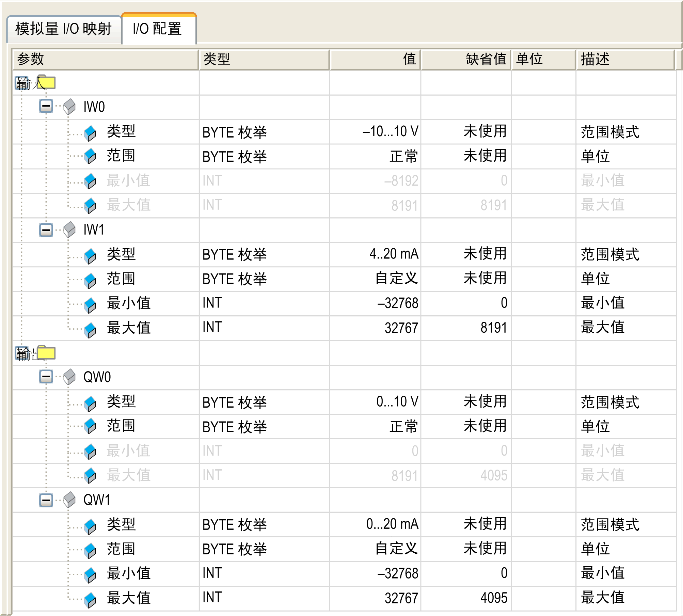Image resolution: width=683 pixels, height=616 pixels.
Task: Click blue parameter icon for IW1 范围
Action: pos(90,281)
